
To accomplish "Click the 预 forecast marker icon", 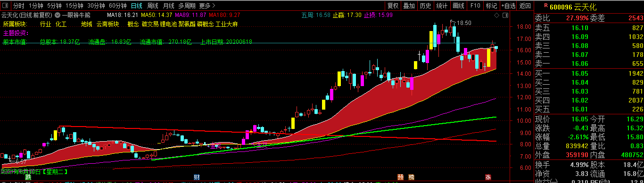I will pos(400,177).
